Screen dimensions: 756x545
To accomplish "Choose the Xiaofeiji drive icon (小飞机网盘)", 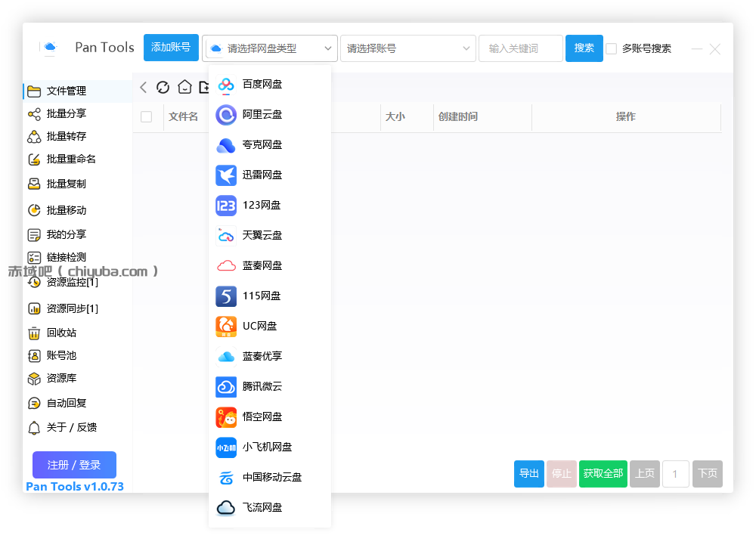I will (x=225, y=447).
